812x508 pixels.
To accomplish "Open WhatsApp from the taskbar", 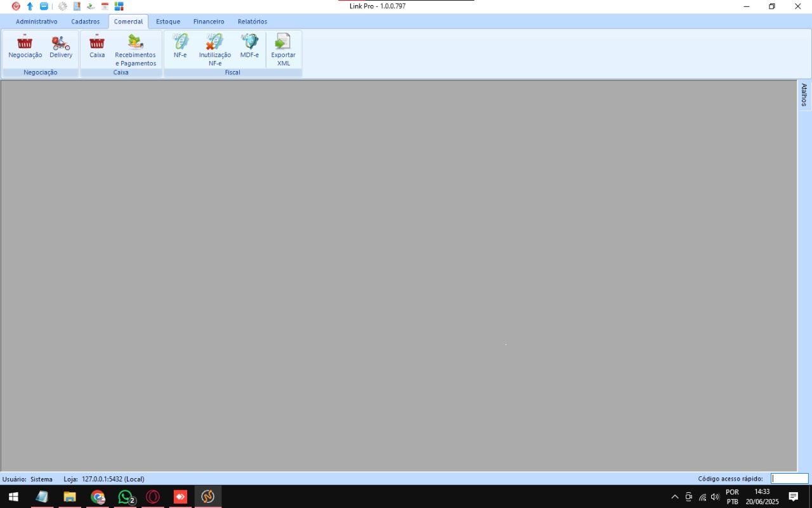I will click(126, 497).
